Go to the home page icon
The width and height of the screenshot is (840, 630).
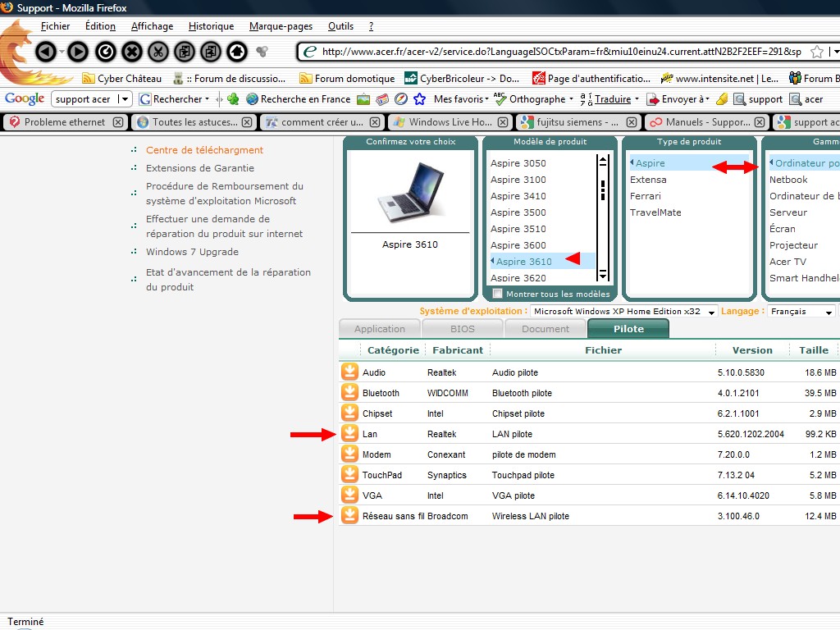click(237, 52)
